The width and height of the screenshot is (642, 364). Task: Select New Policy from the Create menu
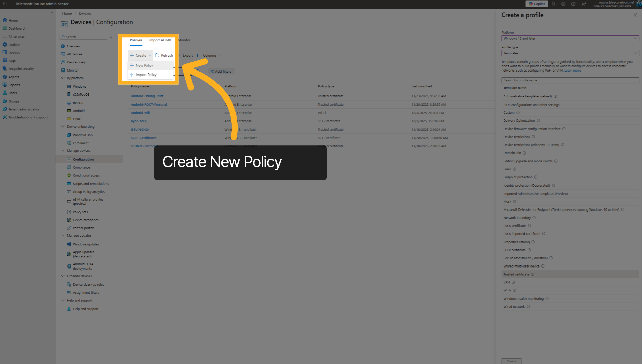pos(144,65)
